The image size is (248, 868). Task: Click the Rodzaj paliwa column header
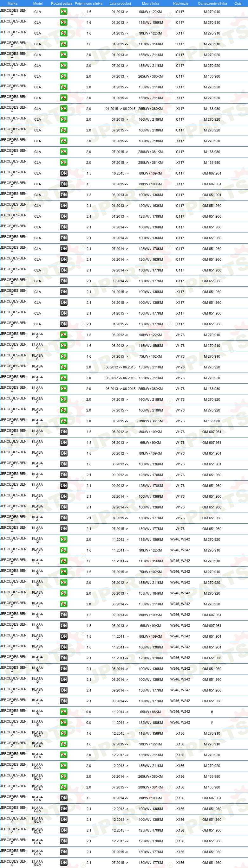pyautogui.click(x=62, y=3)
